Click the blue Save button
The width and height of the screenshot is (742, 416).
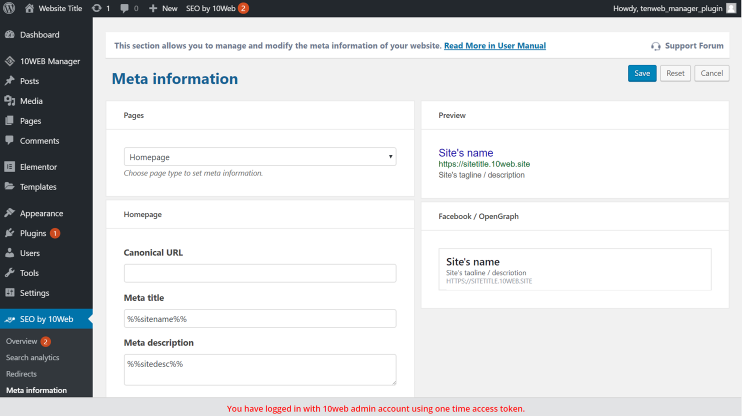pyautogui.click(x=642, y=73)
